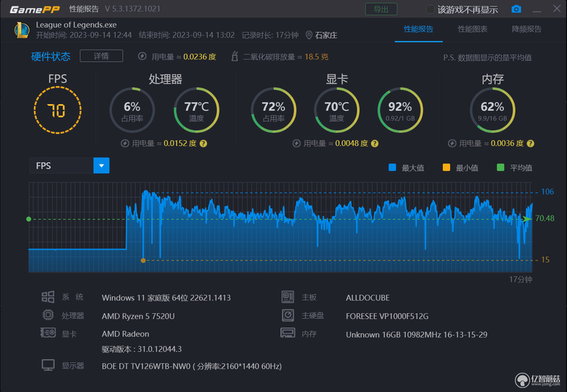Click the GamePP logo
Screen dimensions: 567x392
click(x=35, y=9)
